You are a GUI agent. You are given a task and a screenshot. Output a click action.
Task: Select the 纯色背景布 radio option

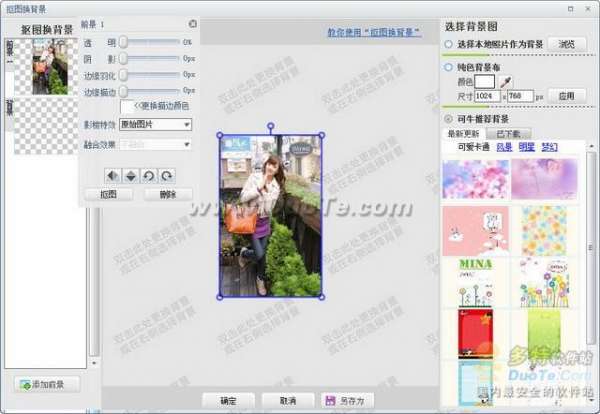tap(448, 66)
